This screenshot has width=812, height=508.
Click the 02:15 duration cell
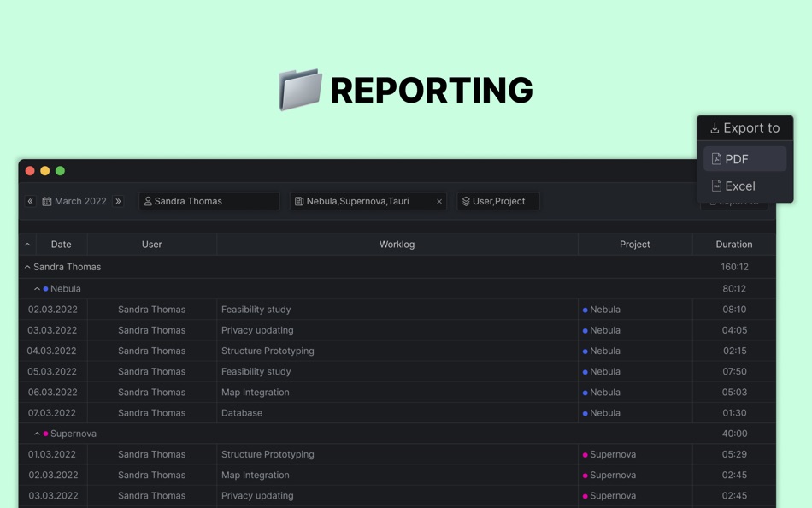tap(734, 351)
